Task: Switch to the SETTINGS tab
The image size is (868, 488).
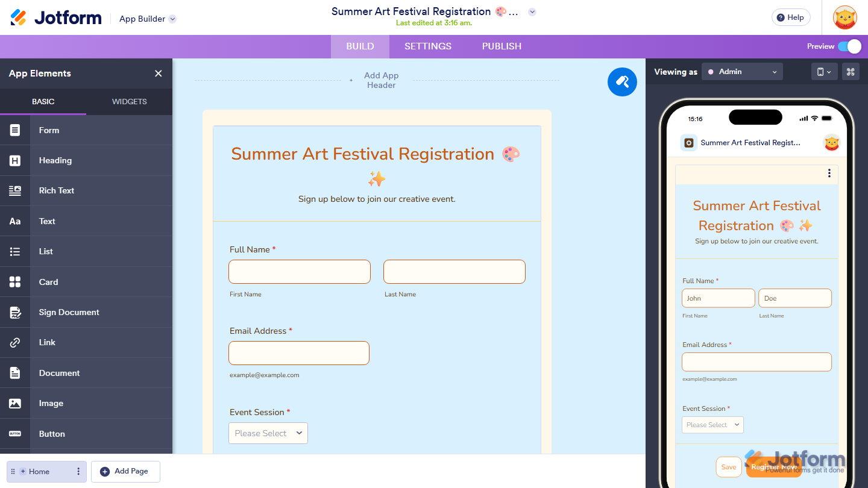Action: point(427,46)
